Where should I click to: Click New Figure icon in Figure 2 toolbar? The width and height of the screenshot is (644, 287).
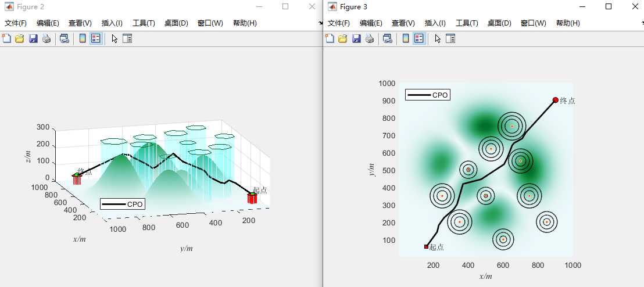[6, 39]
